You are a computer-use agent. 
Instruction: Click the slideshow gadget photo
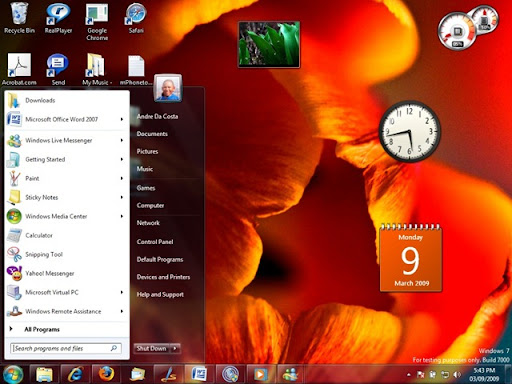(269, 45)
